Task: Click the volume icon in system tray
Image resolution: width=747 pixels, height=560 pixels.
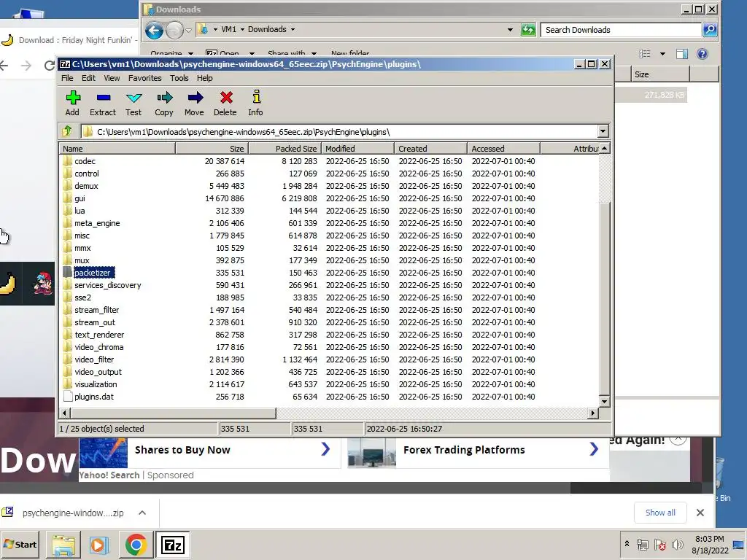Action: [676, 544]
